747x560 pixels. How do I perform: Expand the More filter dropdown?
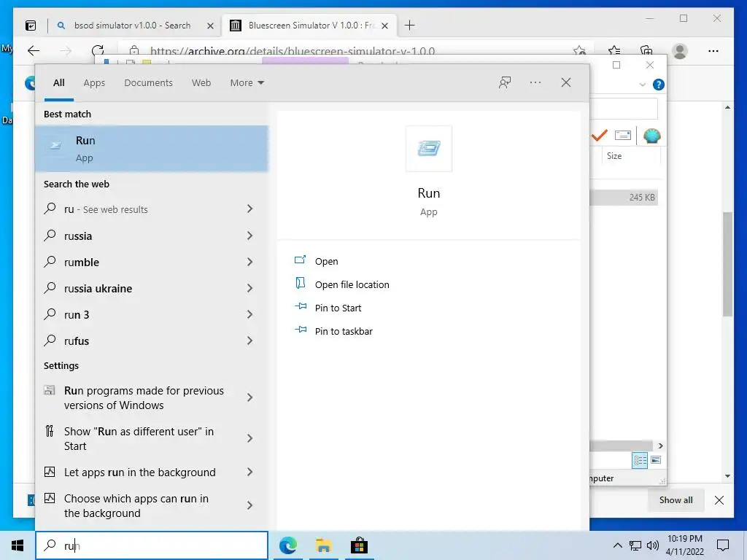point(247,83)
